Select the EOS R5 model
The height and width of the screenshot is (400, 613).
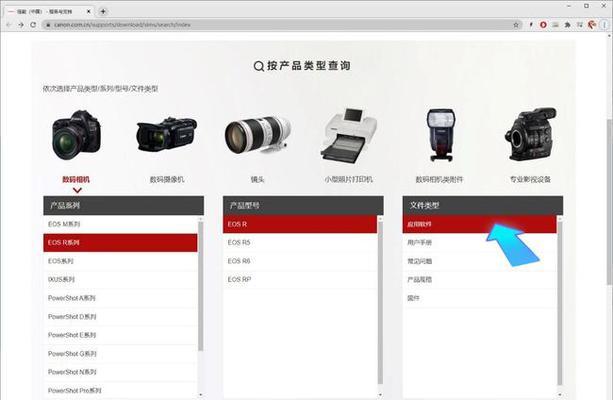pos(300,243)
